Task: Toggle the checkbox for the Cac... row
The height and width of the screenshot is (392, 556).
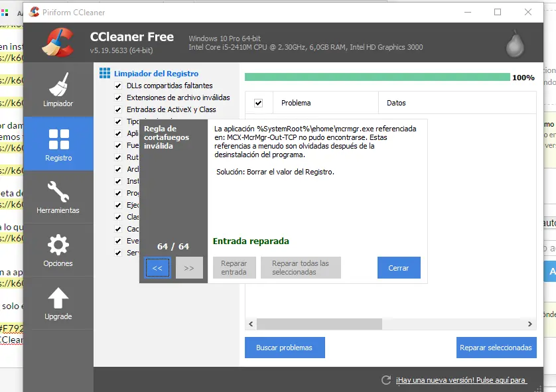Action: tap(118, 229)
